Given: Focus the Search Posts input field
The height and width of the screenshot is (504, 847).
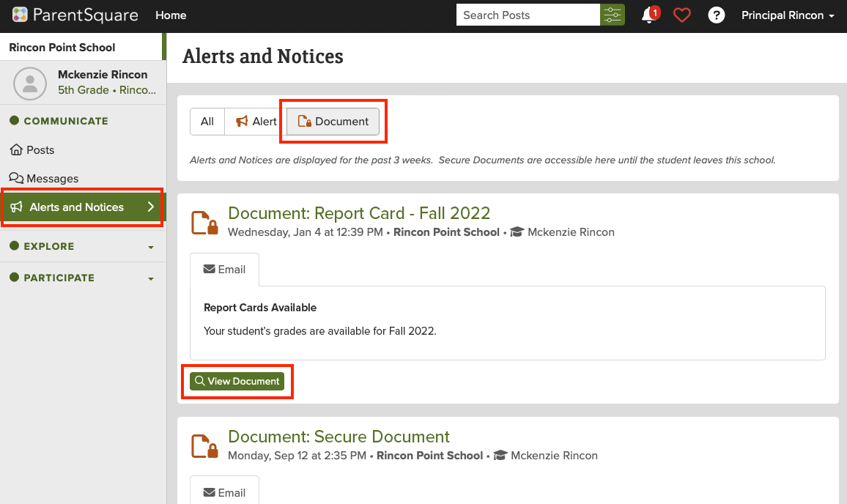Looking at the screenshot, I should 528,15.
